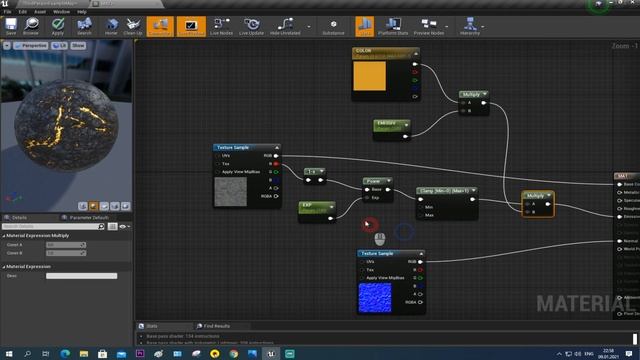This screenshot has width=640, height=360.
Task: Switch to the Parameter Defaults tab
Action: coord(89,218)
